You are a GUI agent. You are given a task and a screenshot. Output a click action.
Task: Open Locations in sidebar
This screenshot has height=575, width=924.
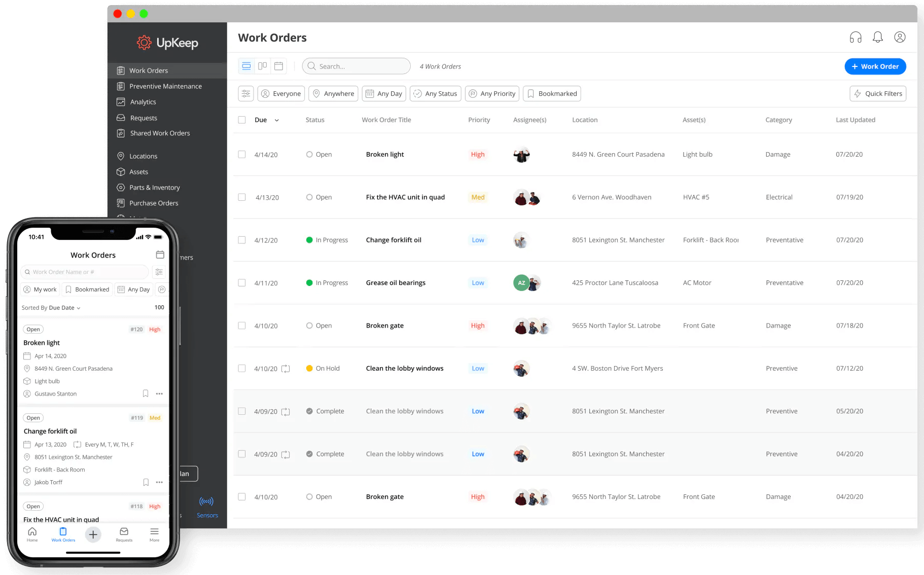[167, 156]
